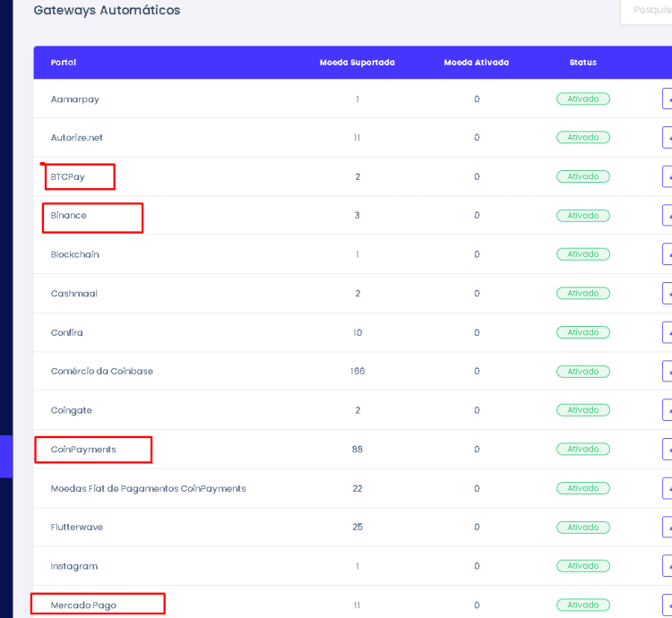Click the Confira gateway name

coord(66,332)
